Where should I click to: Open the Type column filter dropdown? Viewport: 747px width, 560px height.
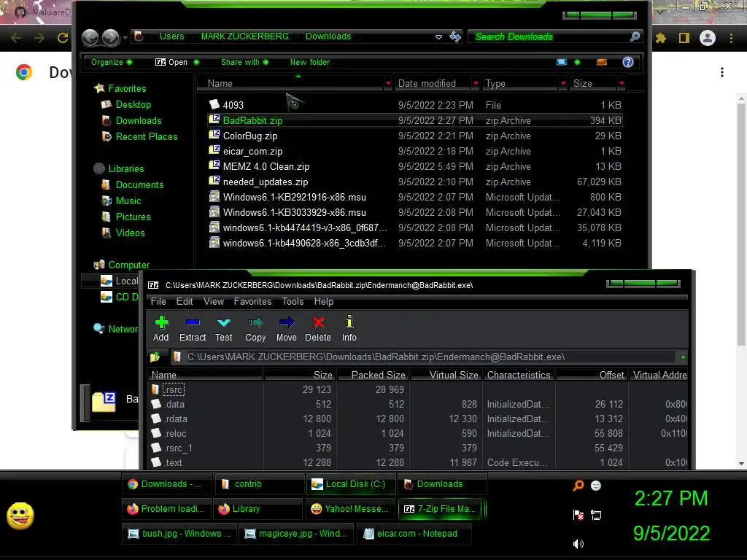[x=563, y=83]
